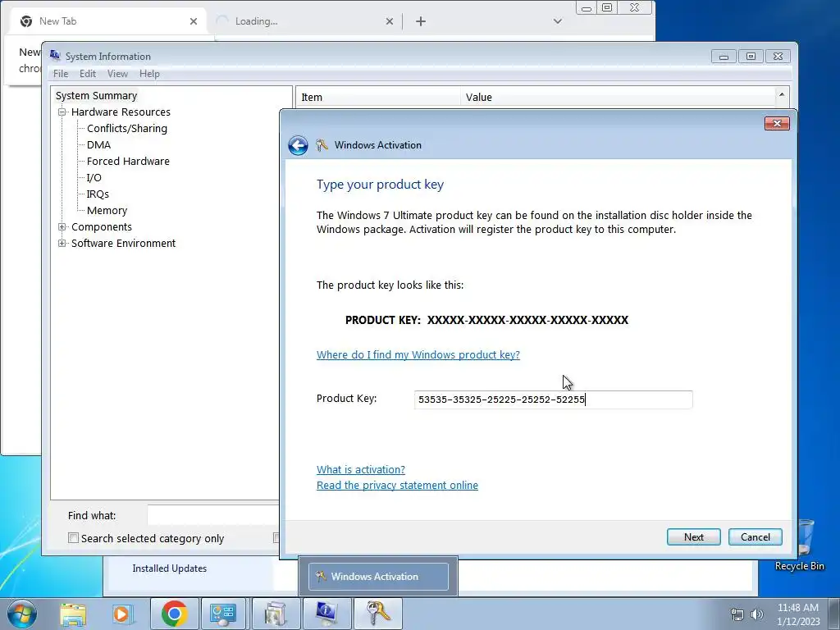Maximize the System Information window
Image resolution: width=840 pixels, height=630 pixels.
(x=751, y=57)
